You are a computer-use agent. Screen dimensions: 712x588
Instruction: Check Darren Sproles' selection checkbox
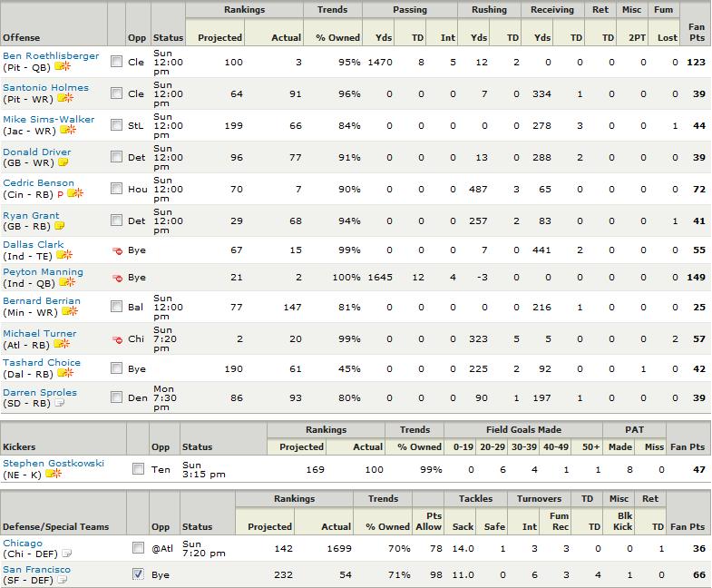click(x=117, y=397)
